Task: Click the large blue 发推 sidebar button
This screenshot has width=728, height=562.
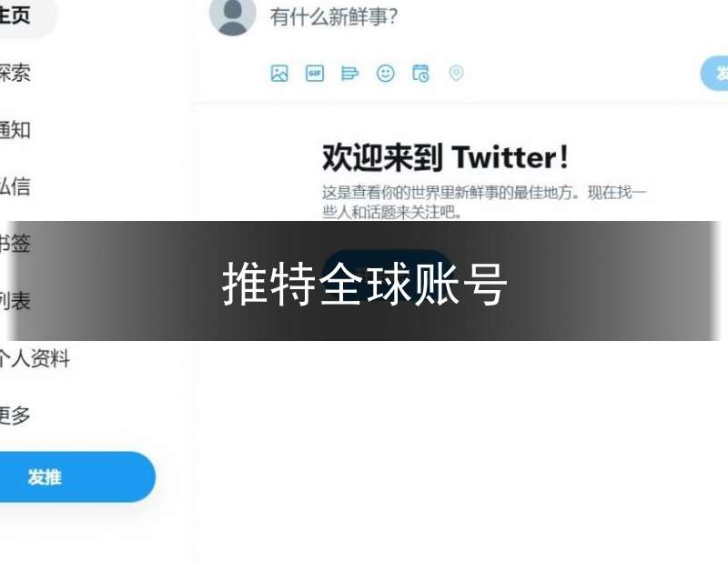Action: (77, 477)
